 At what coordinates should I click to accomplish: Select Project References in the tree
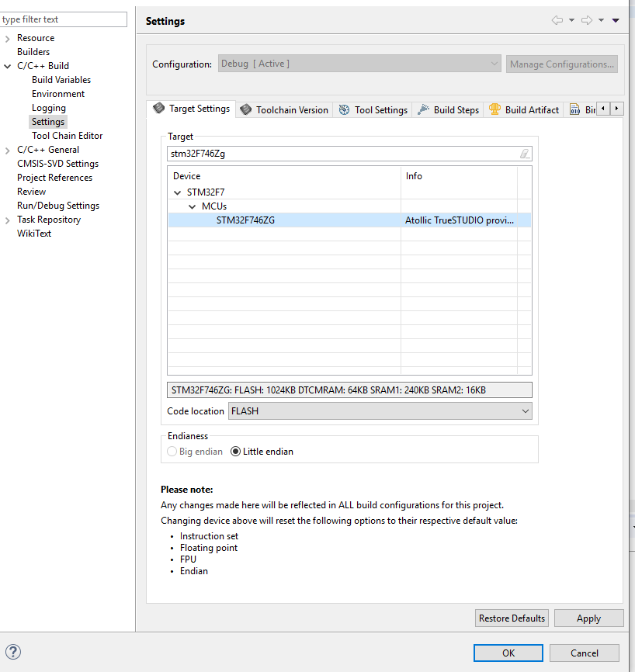click(54, 178)
